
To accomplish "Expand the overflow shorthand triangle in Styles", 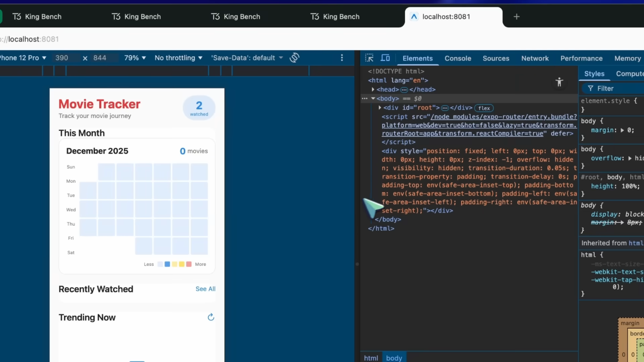I will 630,158.
